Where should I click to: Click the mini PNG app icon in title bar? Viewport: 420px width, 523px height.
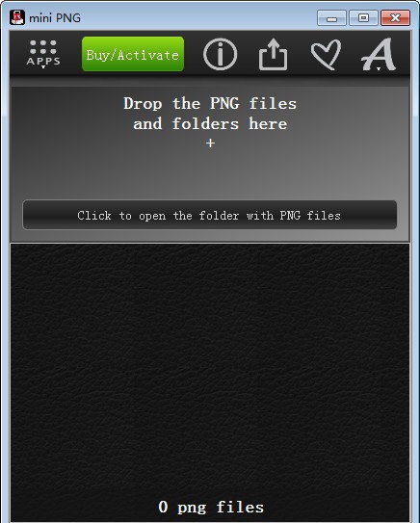(x=17, y=17)
